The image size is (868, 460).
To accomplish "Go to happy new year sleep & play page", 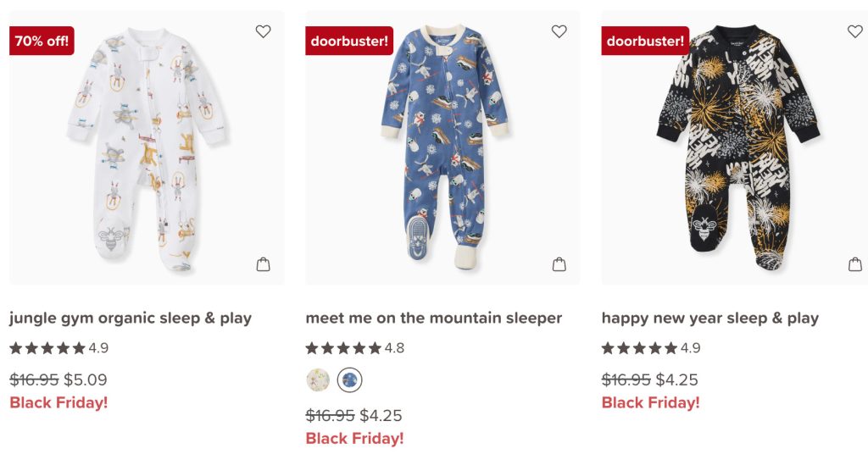I will 709,319.
